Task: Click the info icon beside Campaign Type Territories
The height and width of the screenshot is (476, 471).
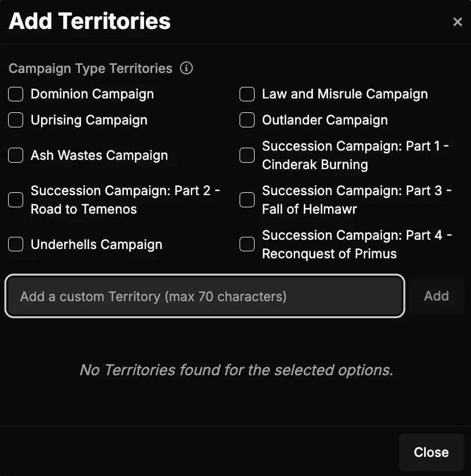Action: pyautogui.click(x=186, y=68)
